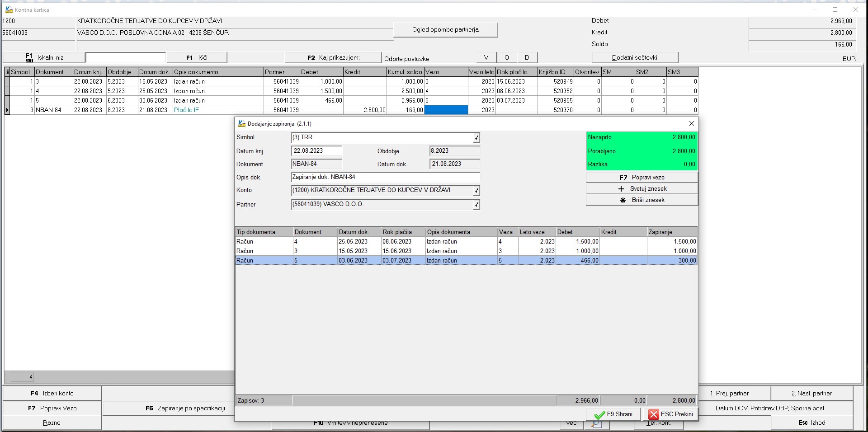Click the V filter button
Image resolution: width=868 pixels, height=432 pixels.
[486, 57]
